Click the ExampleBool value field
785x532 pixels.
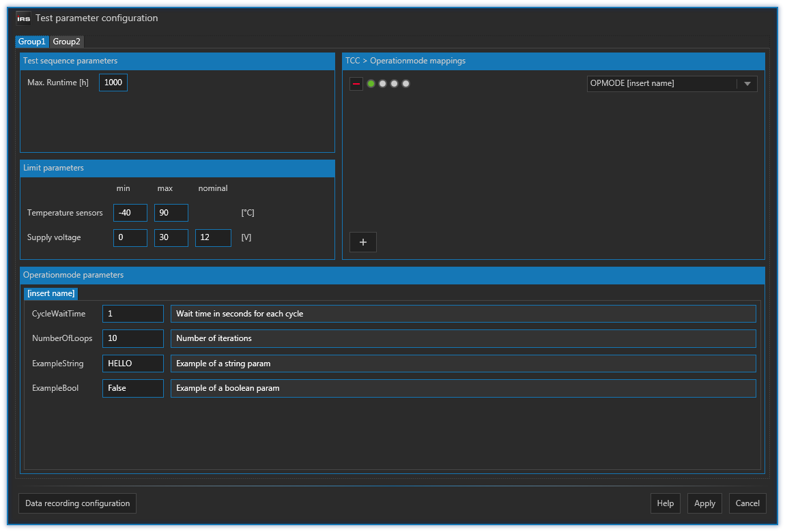pyautogui.click(x=133, y=389)
